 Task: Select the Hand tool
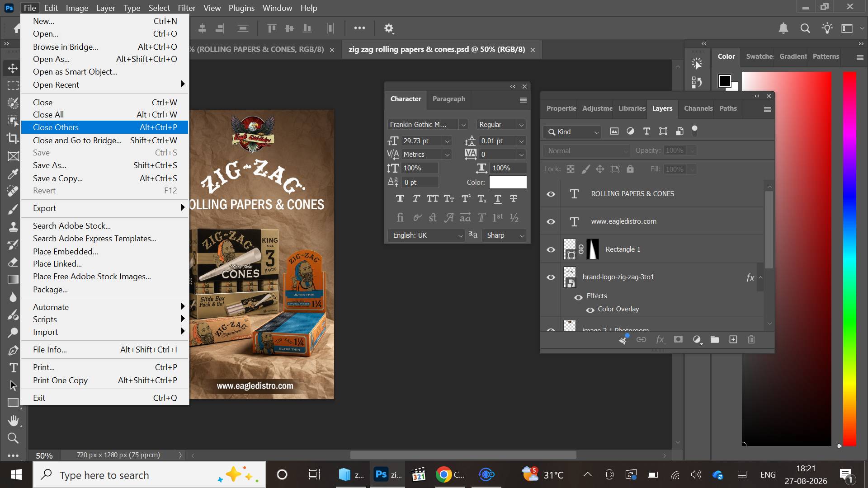[x=13, y=421]
